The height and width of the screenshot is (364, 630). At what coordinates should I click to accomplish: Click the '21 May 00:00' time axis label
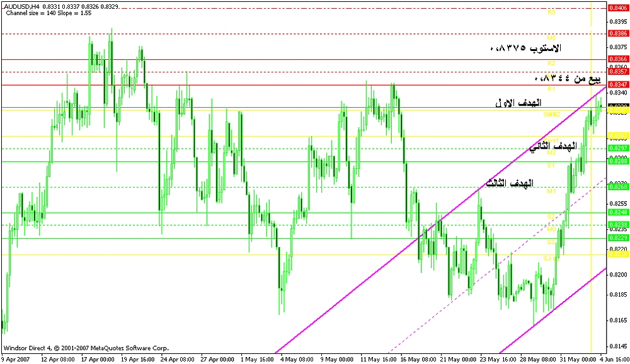(x=457, y=359)
